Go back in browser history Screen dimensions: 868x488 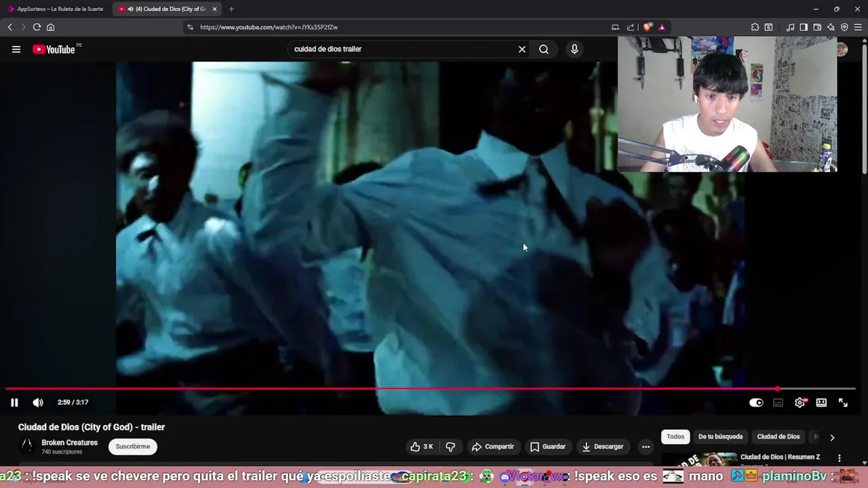9,27
